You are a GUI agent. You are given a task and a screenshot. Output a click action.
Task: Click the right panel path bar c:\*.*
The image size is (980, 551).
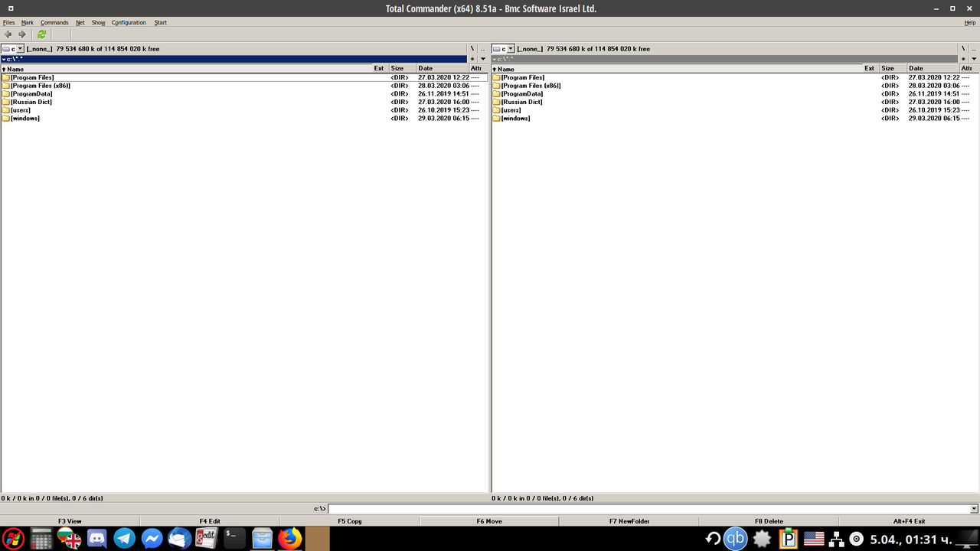point(725,59)
